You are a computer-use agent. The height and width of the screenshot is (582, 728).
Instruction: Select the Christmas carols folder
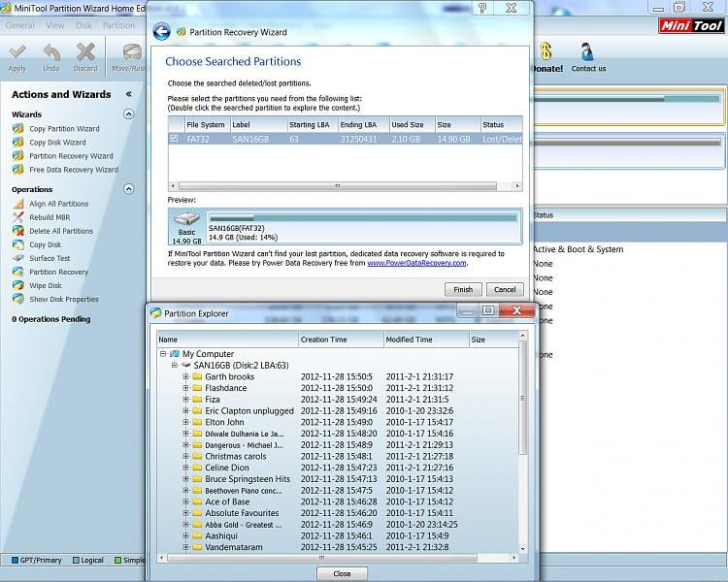(236, 456)
